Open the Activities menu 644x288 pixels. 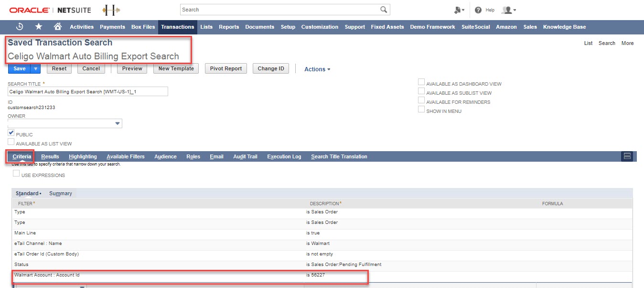(x=82, y=27)
